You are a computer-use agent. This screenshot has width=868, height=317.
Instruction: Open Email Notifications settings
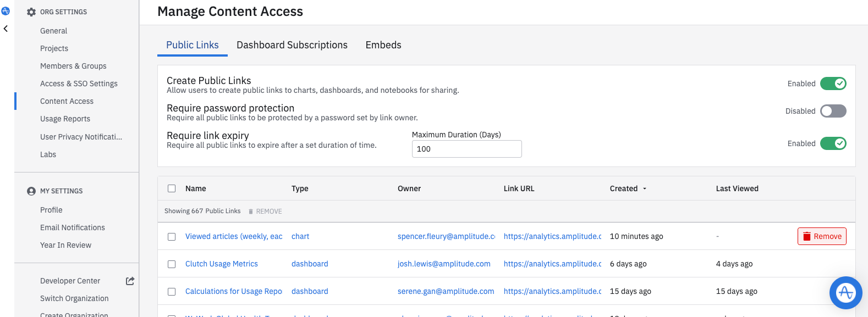73,227
